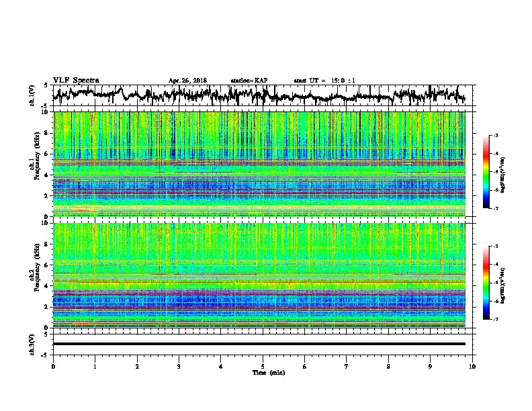
Task: Click the ch.3 flat black trace line
Action: point(259,344)
